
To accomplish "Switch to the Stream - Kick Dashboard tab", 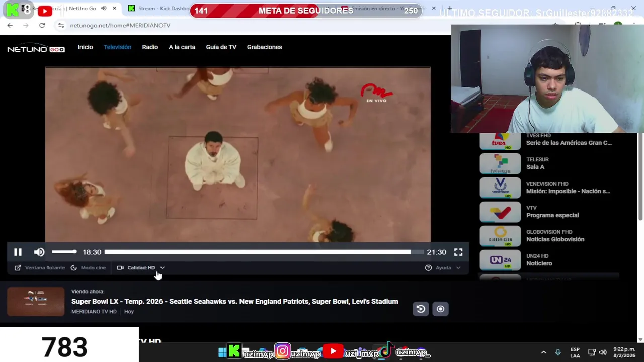I will tap(158, 9).
